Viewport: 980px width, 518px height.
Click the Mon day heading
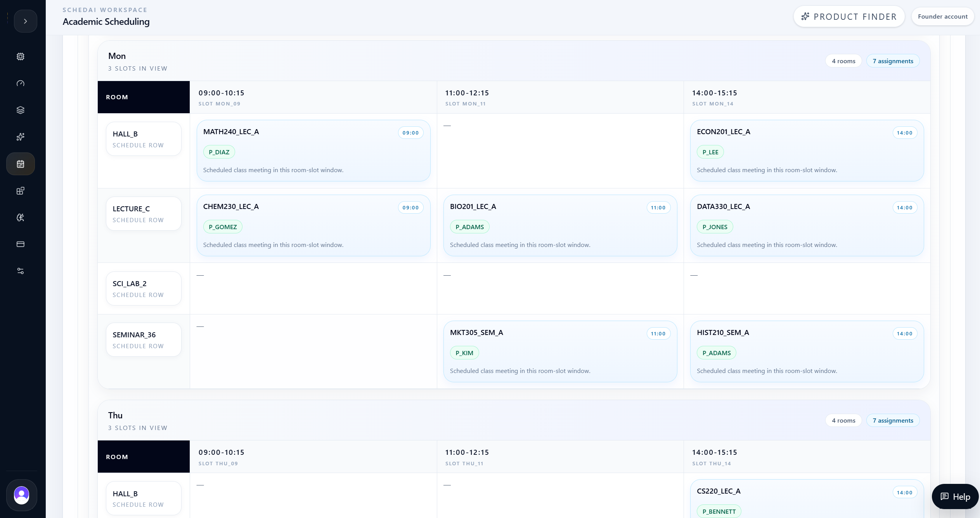[x=117, y=56]
